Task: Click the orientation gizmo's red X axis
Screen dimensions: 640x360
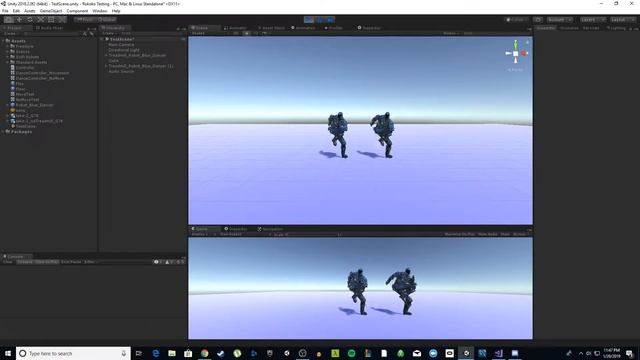Action: click(524, 53)
